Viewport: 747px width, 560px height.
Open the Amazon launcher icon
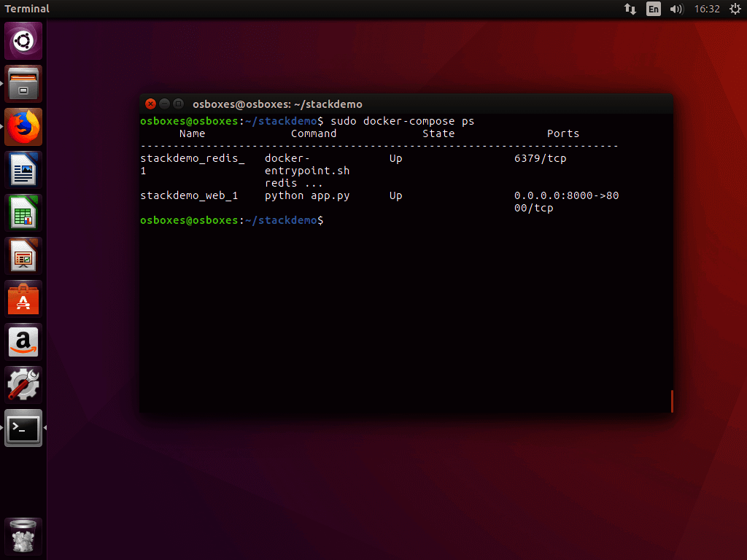coord(23,342)
